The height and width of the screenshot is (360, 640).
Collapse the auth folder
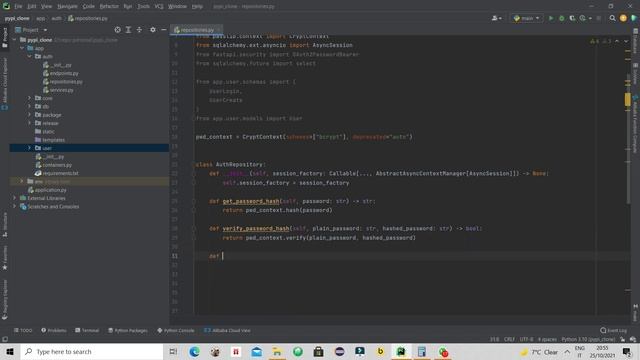point(29,56)
